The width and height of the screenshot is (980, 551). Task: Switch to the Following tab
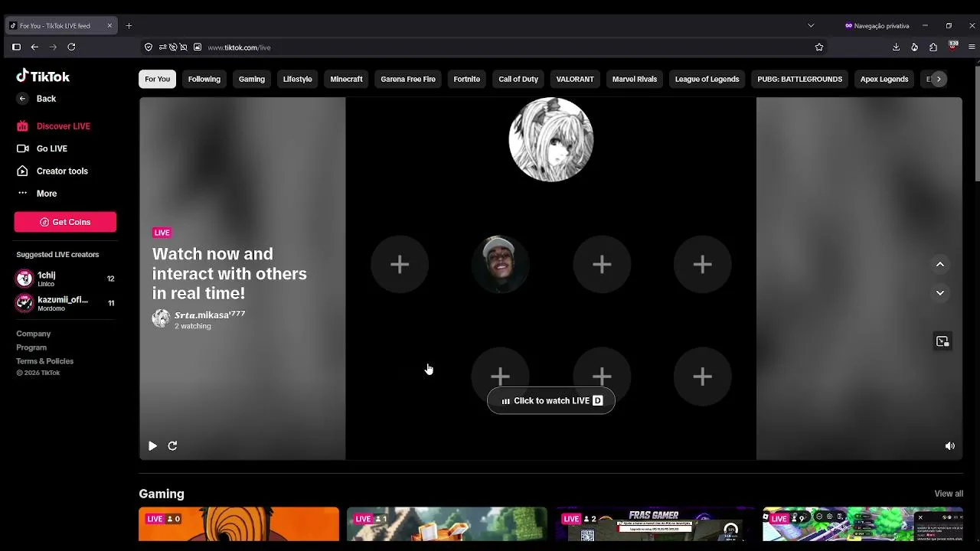click(204, 79)
